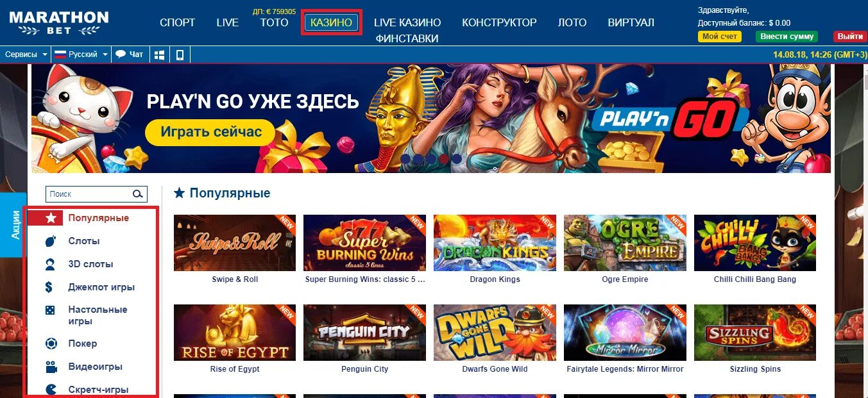
Task: Open the Dwarfs Gone Wild game thumbnail
Action: 495,332
